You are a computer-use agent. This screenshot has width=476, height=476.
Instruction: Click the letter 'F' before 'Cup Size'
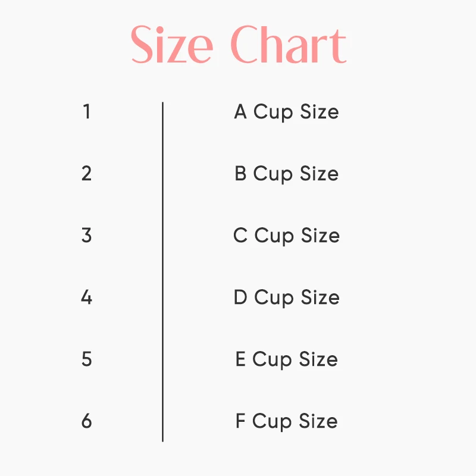click(x=240, y=421)
